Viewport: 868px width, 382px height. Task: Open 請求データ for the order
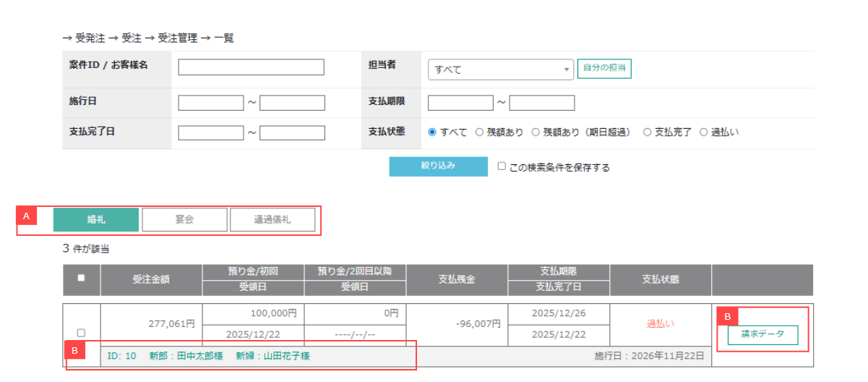point(762,335)
